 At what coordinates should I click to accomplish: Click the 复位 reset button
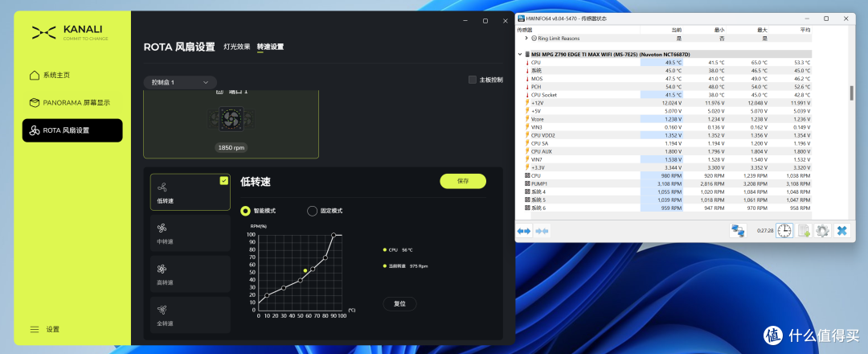pos(399,303)
